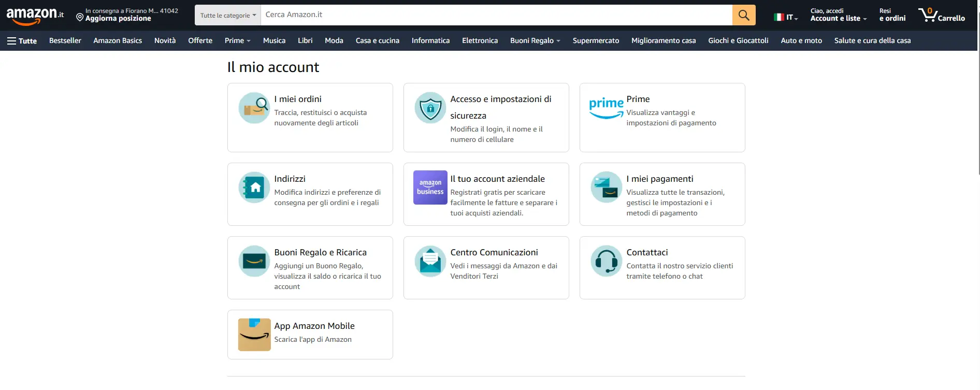Click the house icon for Indirizzi
Screen dimensions: 980x390
pyautogui.click(x=254, y=187)
